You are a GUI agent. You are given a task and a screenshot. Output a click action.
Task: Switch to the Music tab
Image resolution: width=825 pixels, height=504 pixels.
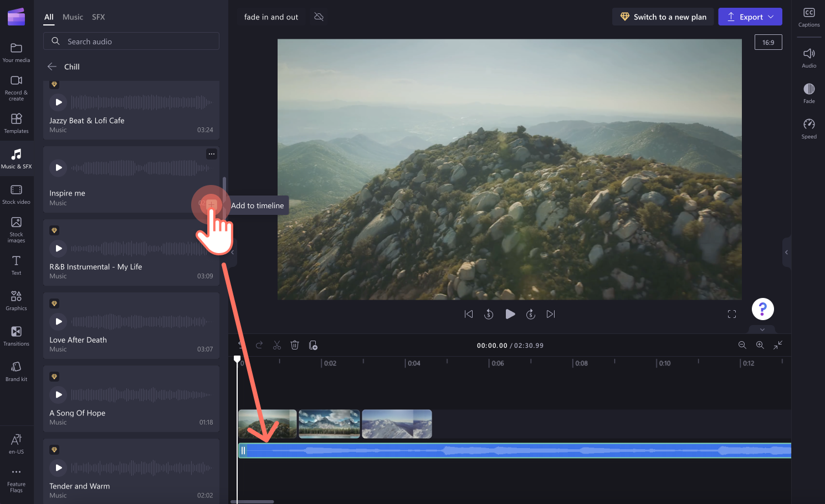73,17
